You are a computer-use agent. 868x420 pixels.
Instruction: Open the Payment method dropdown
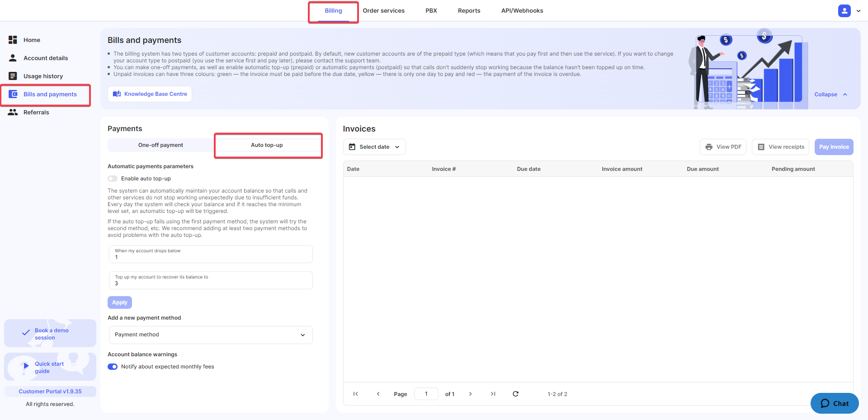point(211,335)
